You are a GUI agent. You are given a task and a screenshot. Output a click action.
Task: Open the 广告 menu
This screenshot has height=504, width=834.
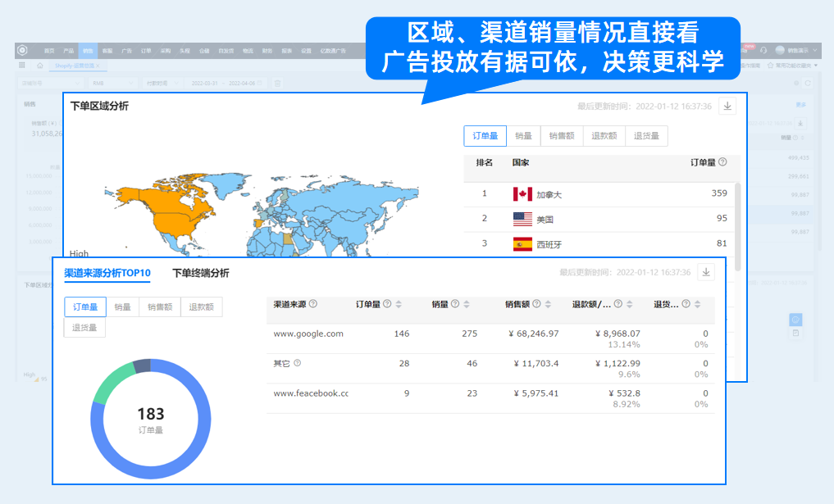click(x=126, y=51)
